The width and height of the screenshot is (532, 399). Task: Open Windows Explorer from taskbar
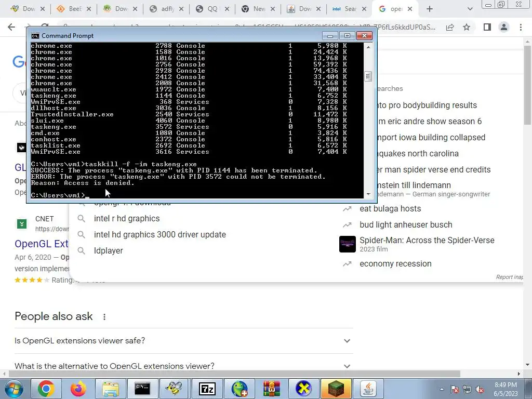(110, 389)
